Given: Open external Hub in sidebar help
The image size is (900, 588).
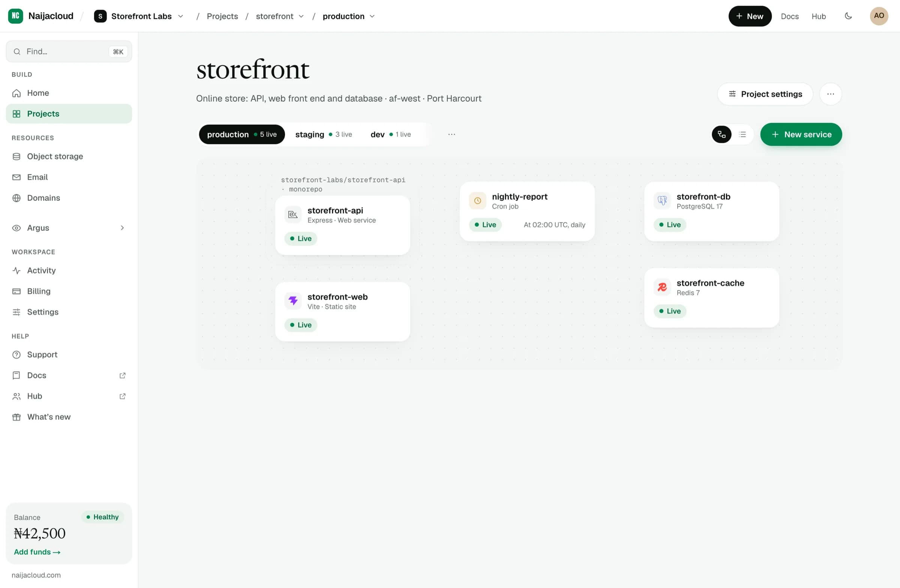Looking at the screenshot, I should (69, 396).
